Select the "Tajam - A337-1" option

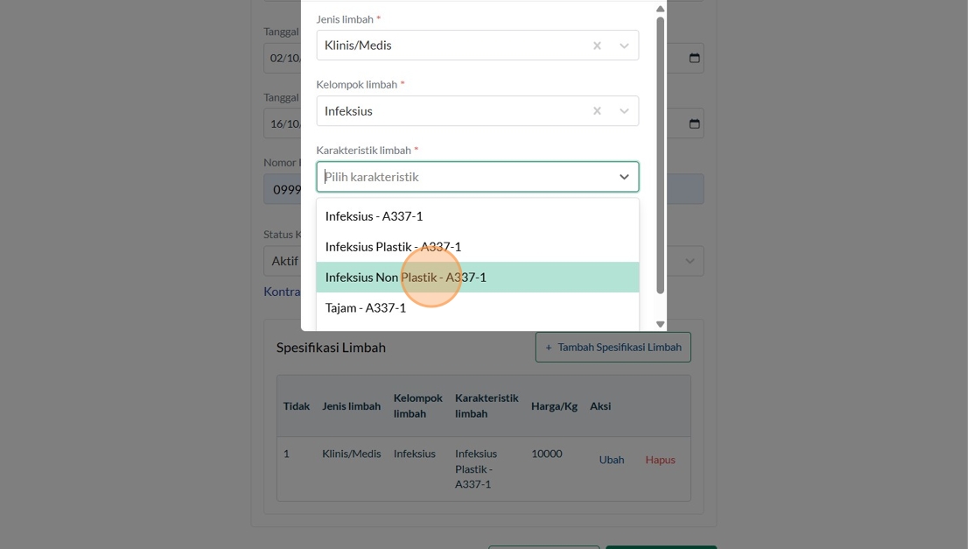[x=366, y=308]
